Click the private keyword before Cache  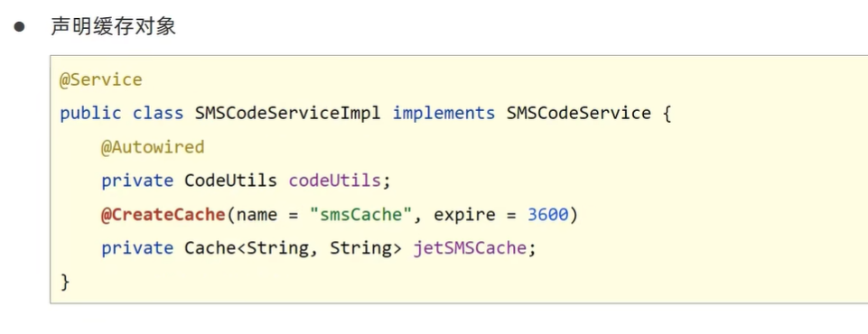[x=137, y=249]
